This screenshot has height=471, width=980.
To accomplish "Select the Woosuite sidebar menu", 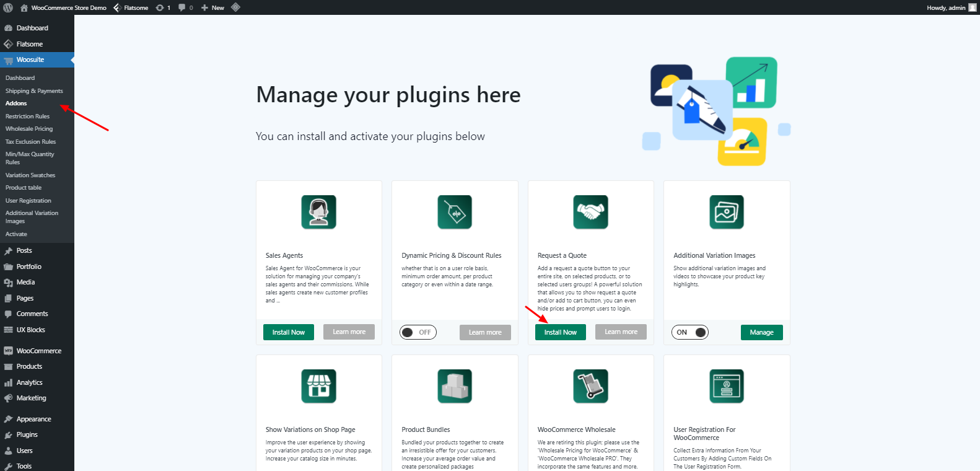I will [37, 59].
